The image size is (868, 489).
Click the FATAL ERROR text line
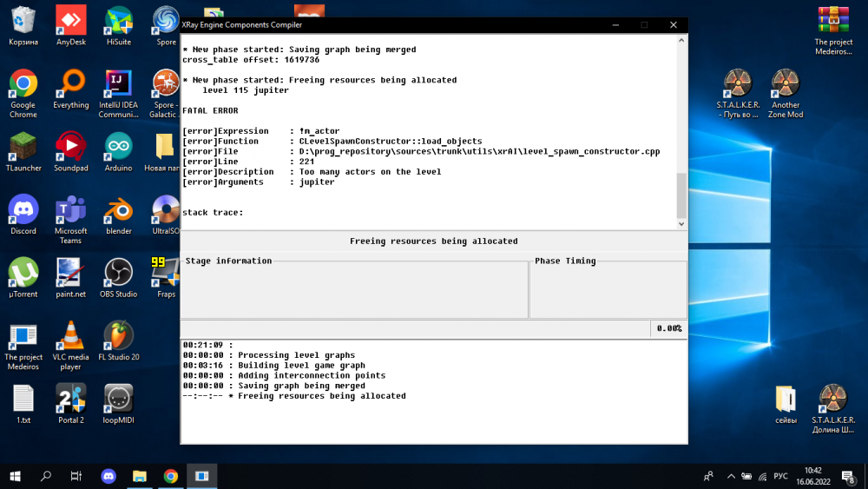coord(210,111)
